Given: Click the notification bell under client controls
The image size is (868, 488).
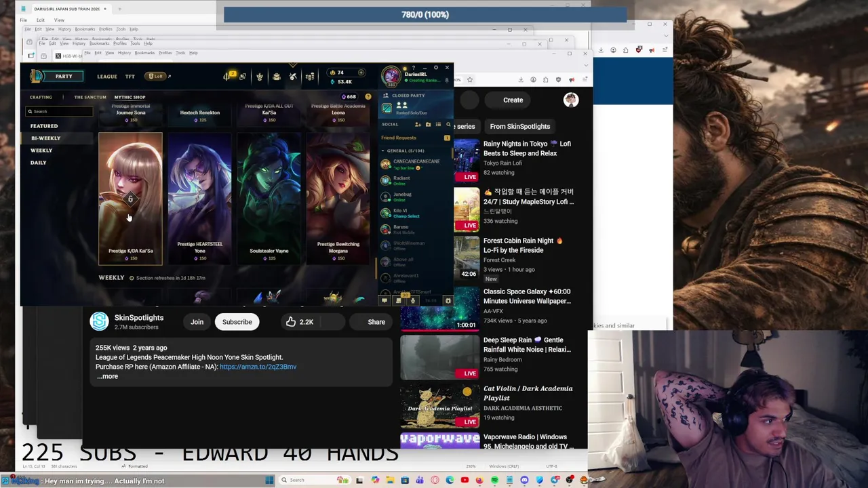Looking at the screenshot, I should point(446,80).
